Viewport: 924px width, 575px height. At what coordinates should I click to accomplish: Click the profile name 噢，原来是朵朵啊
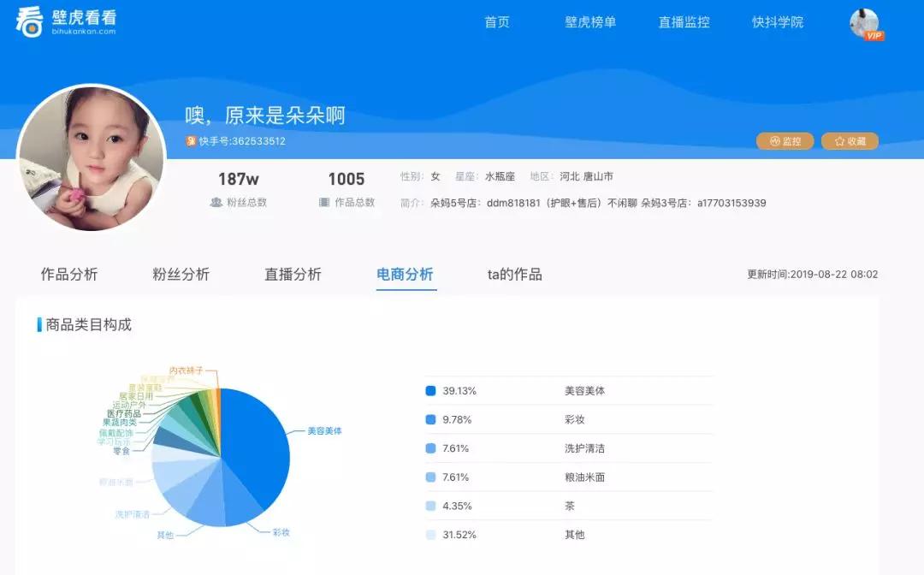pyautogui.click(x=265, y=116)
